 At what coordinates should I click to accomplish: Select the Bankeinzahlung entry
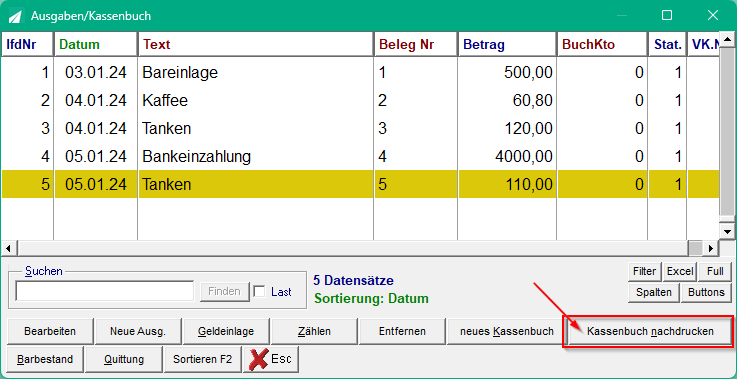tap(196, 156)
